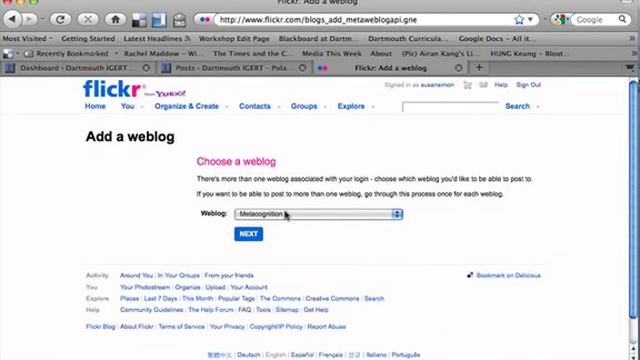Switch language to Deutsch
Viewport: 640px width, 360px height.
click(249, 355)
